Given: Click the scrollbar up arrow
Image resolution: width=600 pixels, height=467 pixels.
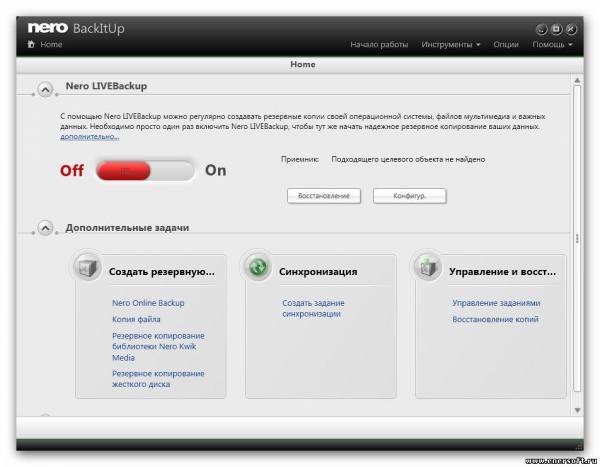Looking at the screenshot, I should tap(577, 80).
